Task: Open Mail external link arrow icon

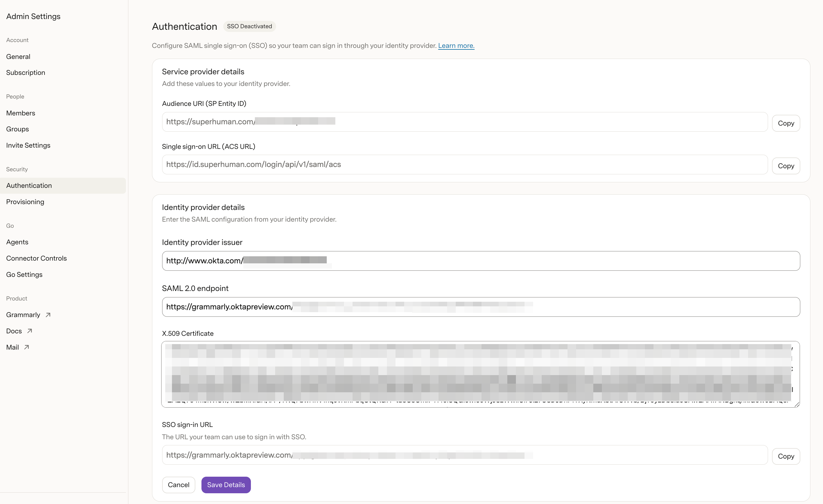Action: 27,347
